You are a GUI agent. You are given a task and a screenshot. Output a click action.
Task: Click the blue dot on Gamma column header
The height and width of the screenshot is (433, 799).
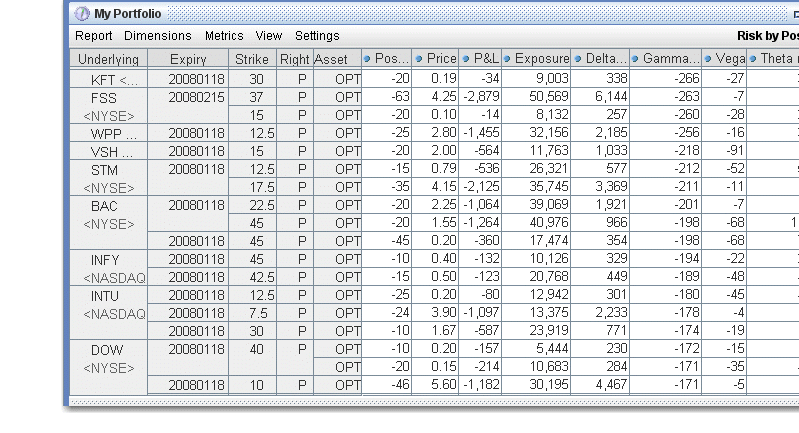[637, 59]
